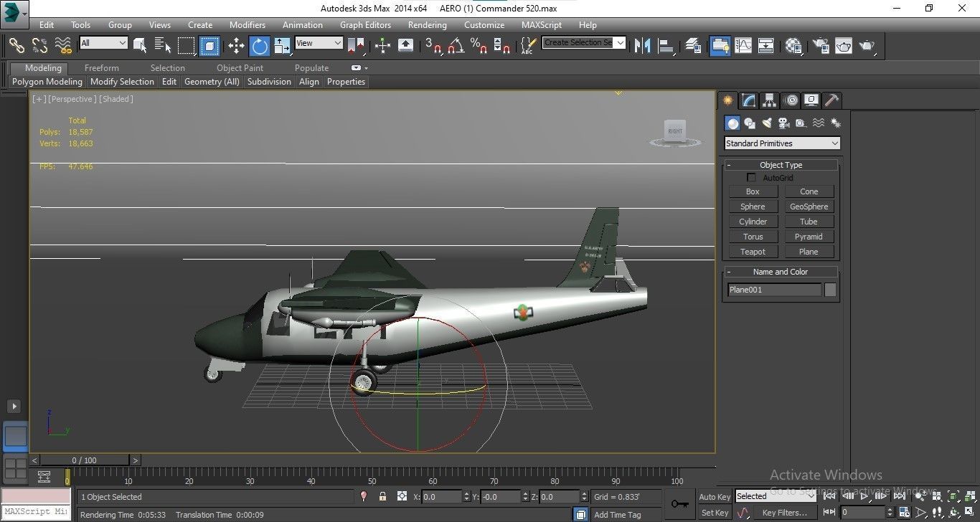
Task: Toggle Select and Manipulate mode
Action: click(382, 45)
